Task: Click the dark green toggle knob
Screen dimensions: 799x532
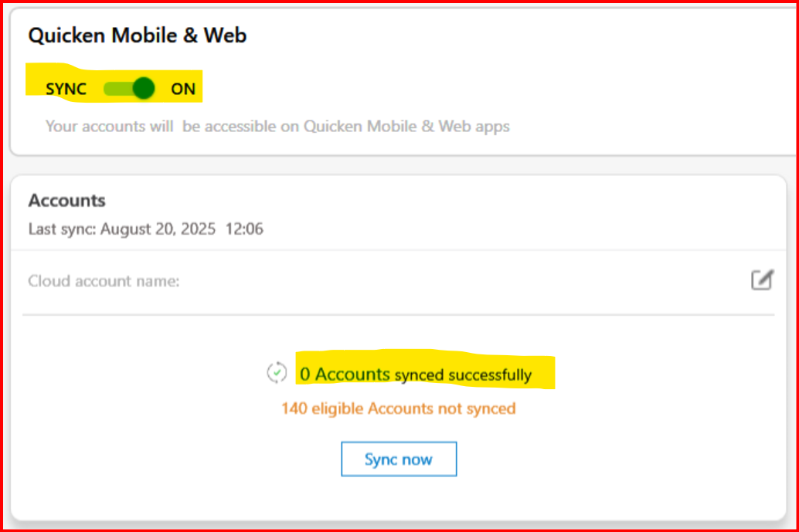Action: (144, 89)
